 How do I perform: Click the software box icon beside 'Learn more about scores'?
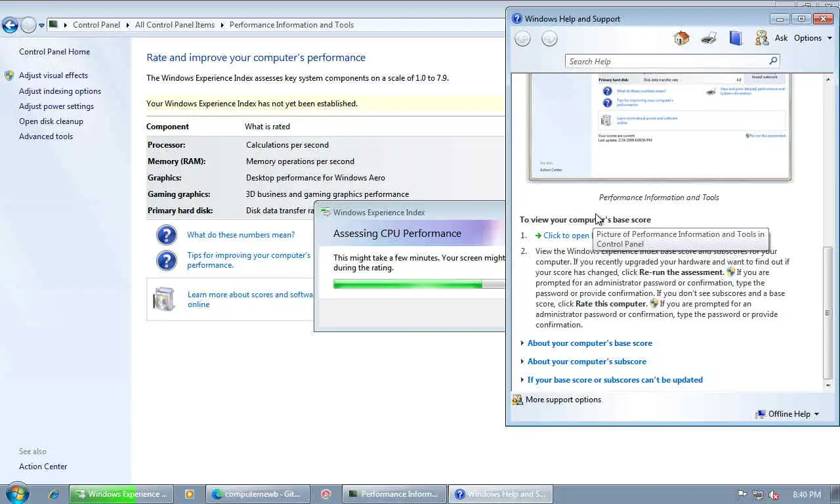click(164, 299)
